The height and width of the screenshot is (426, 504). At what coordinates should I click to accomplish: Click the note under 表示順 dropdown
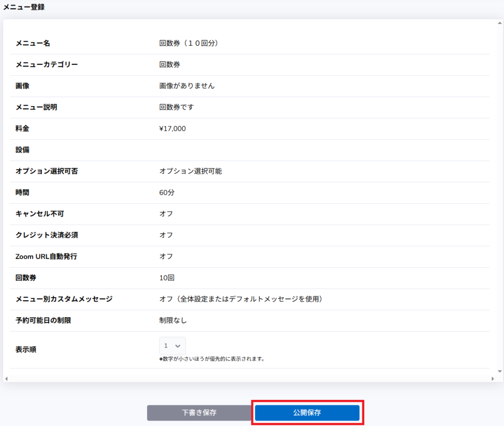[x=212, y=359]
